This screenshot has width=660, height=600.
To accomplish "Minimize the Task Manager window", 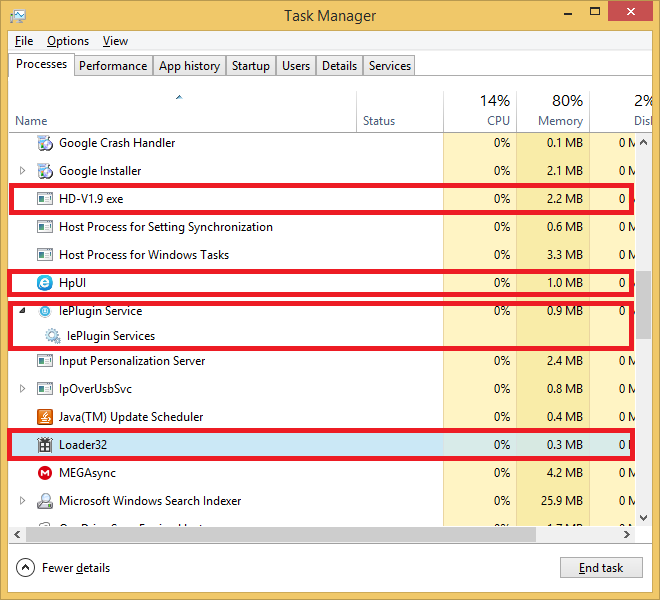I will [568, 13].
